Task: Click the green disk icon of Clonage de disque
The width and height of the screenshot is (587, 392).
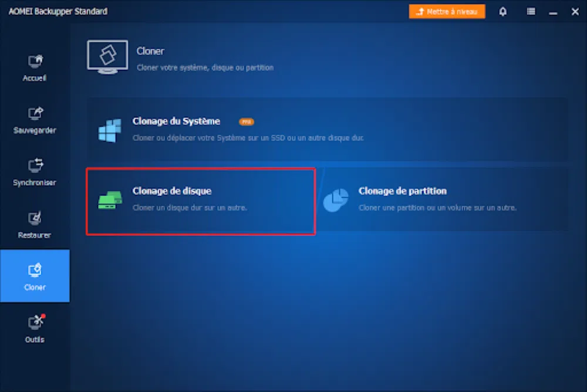Action: tap(110, 200)
